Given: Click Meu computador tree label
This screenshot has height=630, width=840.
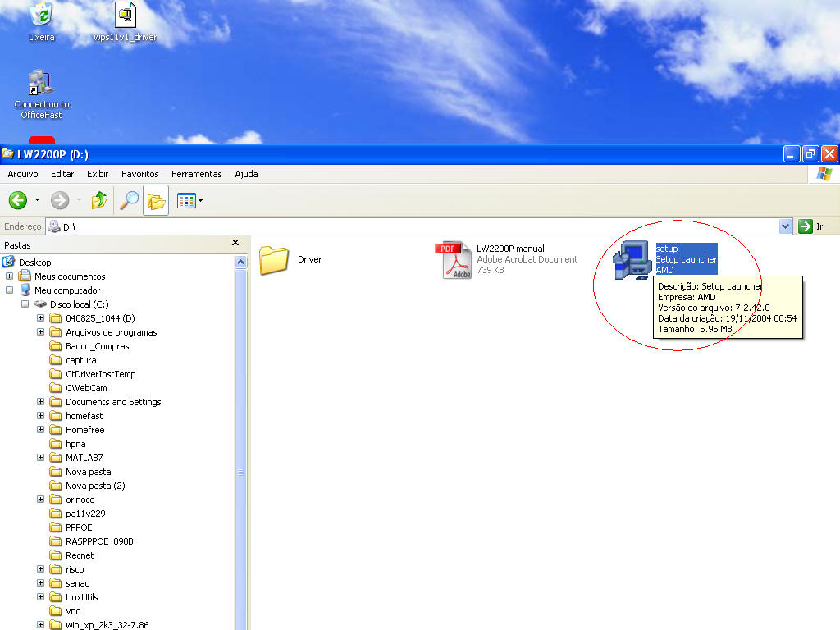Looking at the screenshot, I should (x=67, y=290).
